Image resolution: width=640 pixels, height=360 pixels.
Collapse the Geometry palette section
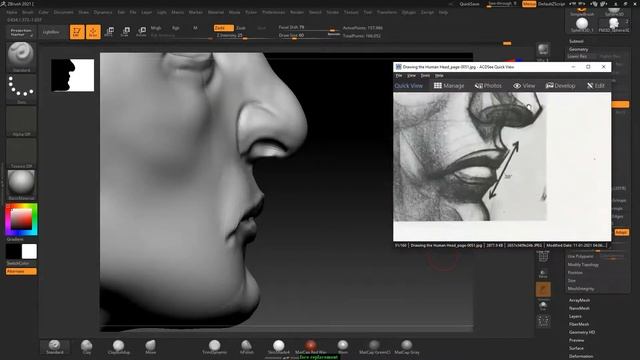pos(579,49)
